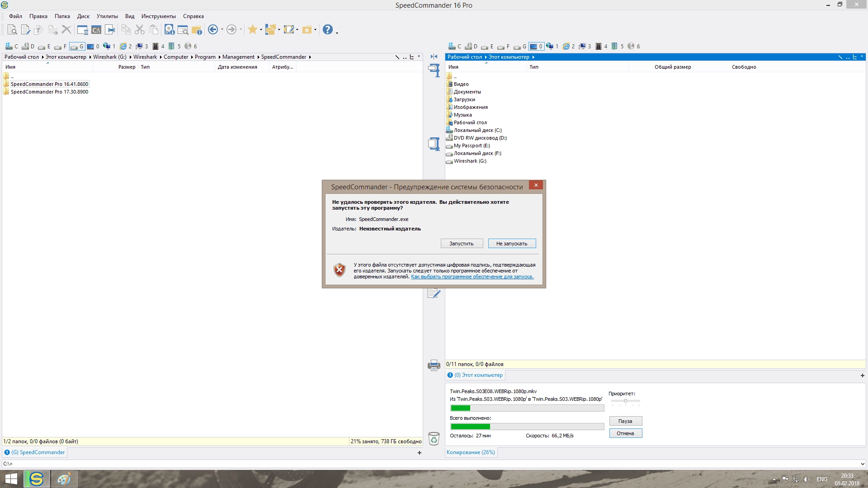
Task: Open the Справка menu
Action: pos(193,16)
